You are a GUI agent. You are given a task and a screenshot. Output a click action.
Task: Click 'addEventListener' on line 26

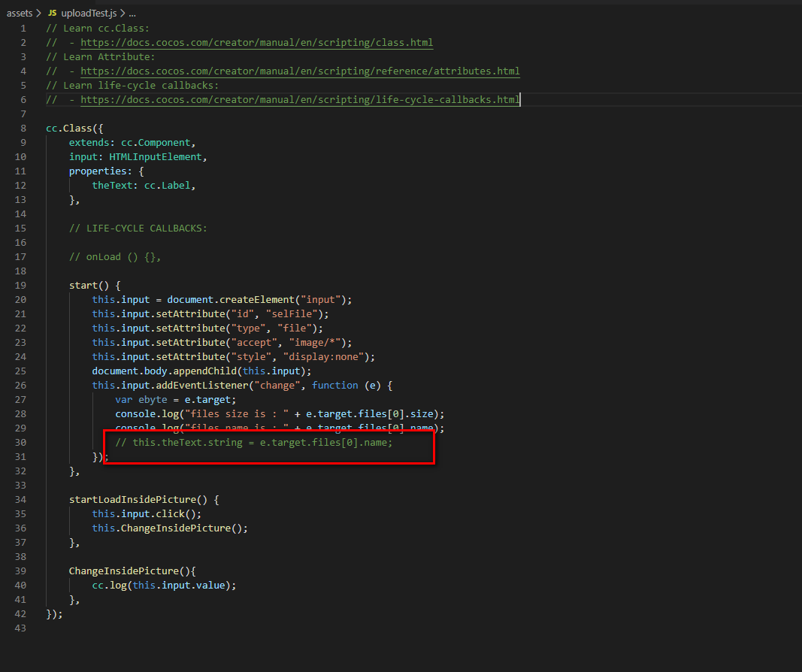point(201,386)
